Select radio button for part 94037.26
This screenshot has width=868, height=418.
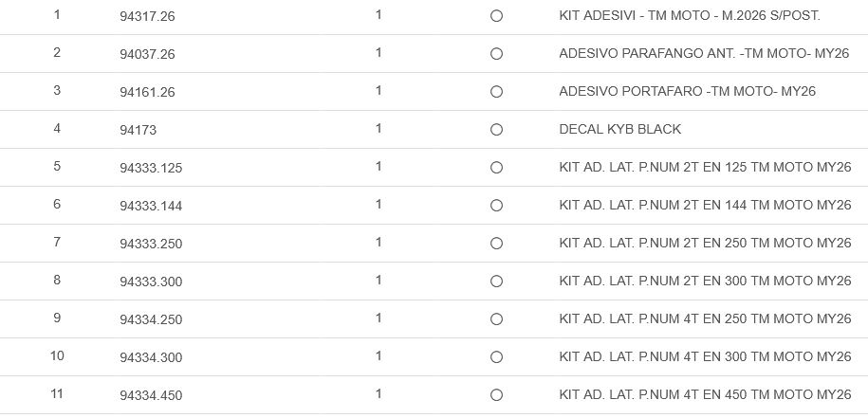point(496,54)
